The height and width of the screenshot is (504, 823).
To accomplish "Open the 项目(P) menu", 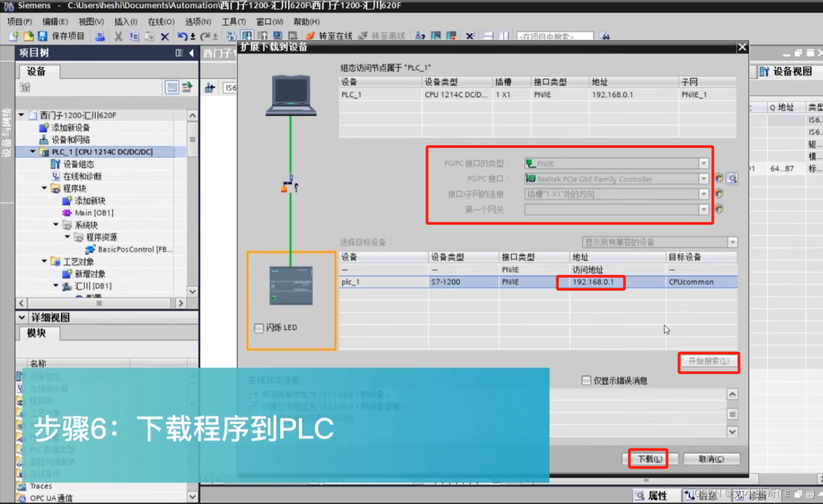I will click(20, 22).
